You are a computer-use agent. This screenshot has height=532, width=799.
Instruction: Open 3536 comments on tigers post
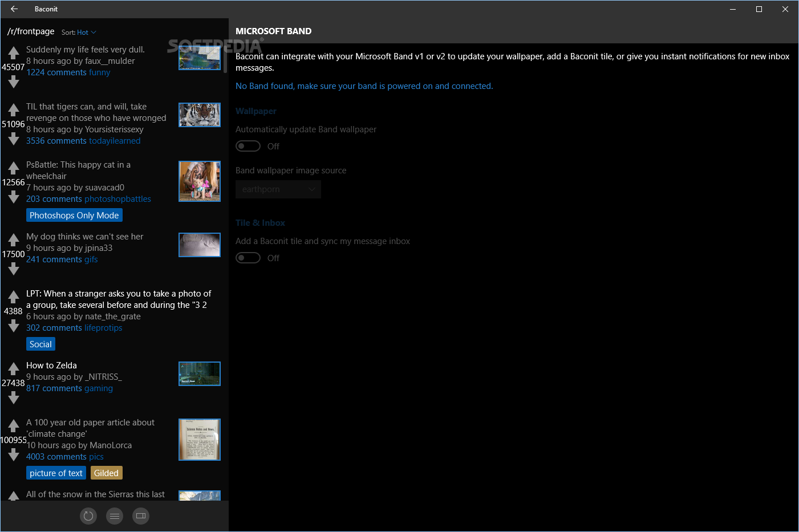[56, 141]
